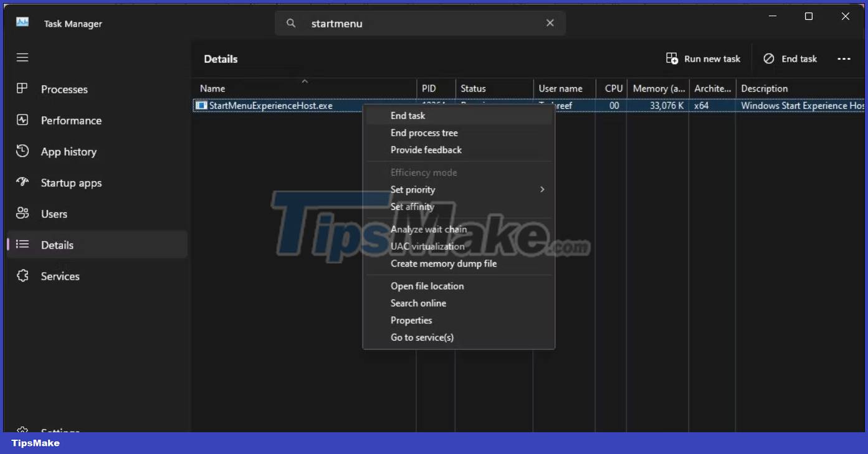Open Task Manager Settings gear
This screenshot has height=454, width=868.
tap(22, 432)
